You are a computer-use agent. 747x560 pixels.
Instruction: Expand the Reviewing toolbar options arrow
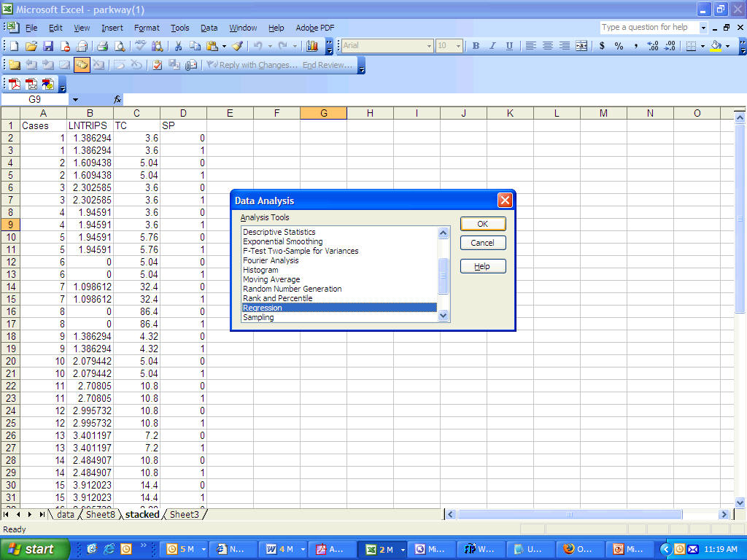tap(362, 65)
